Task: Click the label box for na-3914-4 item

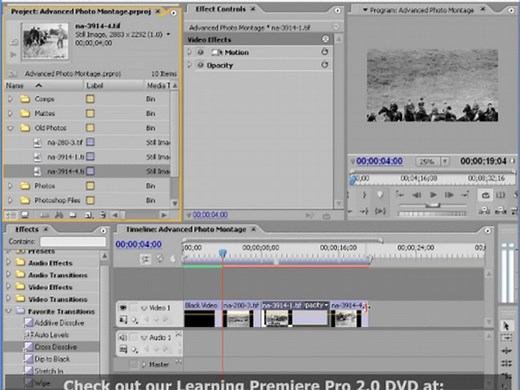Action: coord(90,171)
